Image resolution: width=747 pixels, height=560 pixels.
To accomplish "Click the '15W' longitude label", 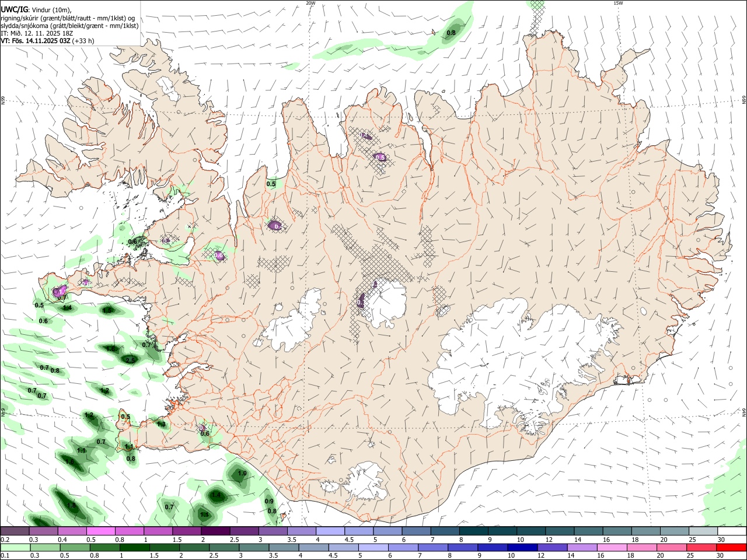I will (x=618, y=3).
